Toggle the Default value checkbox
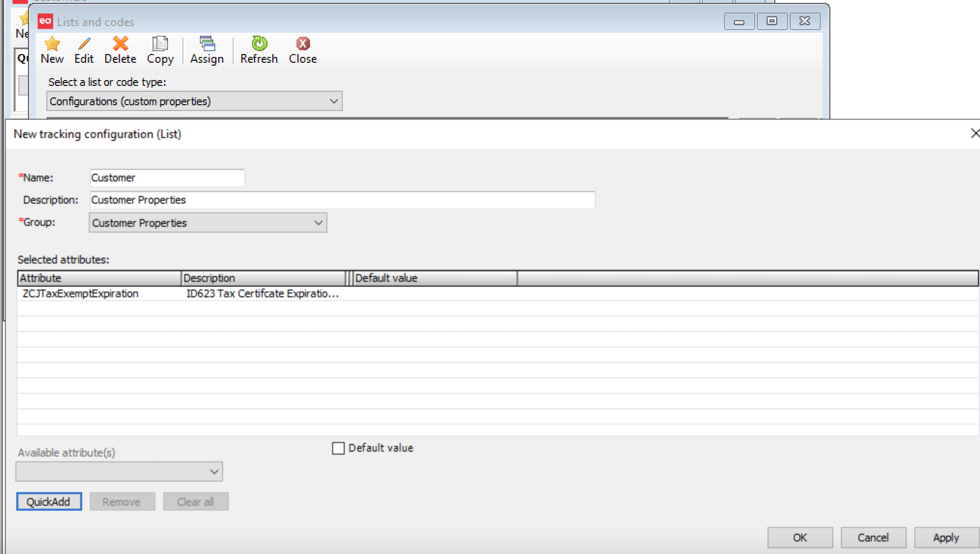980x554 pixels. [338, 448]
